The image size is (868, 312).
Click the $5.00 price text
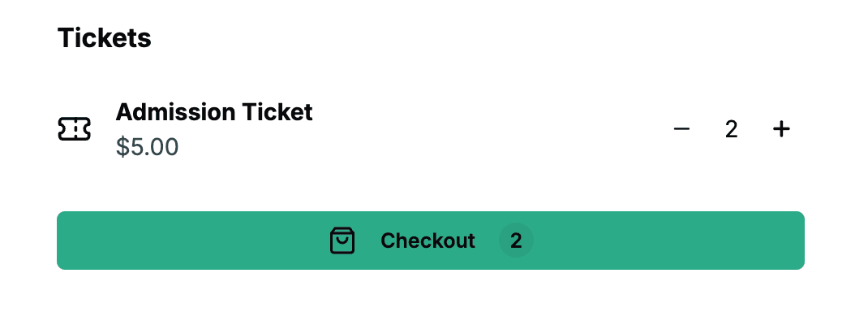coord(148,147)
